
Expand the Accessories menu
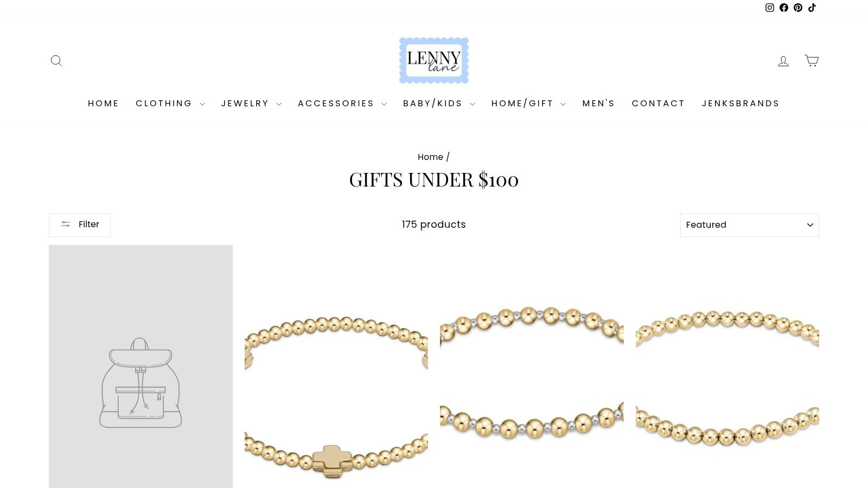(x=342, y=104)
